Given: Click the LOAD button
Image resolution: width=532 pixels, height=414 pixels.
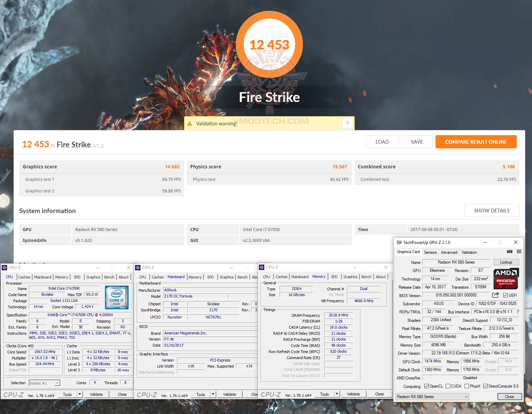Looking at the screenshot, I should (x=382, y=142).
